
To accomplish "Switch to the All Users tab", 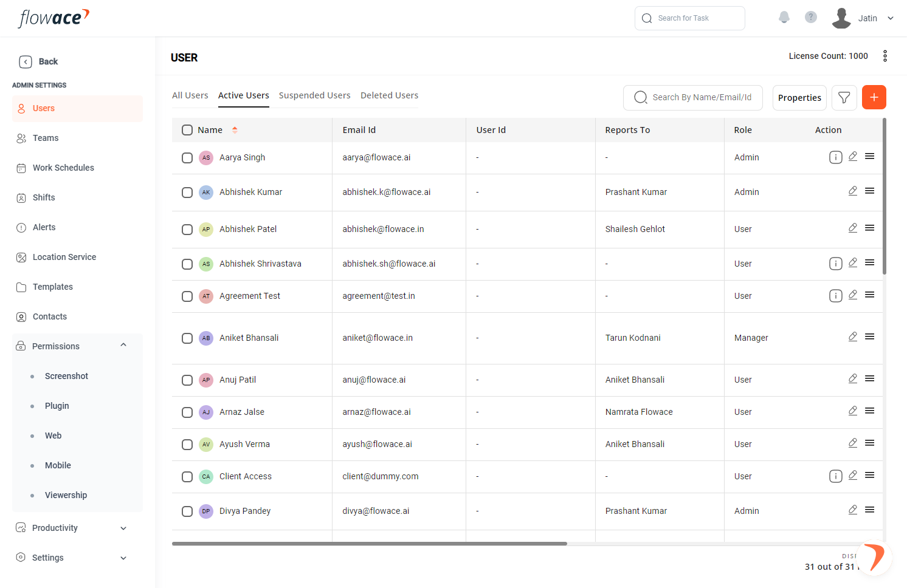I will coord(190,95).
